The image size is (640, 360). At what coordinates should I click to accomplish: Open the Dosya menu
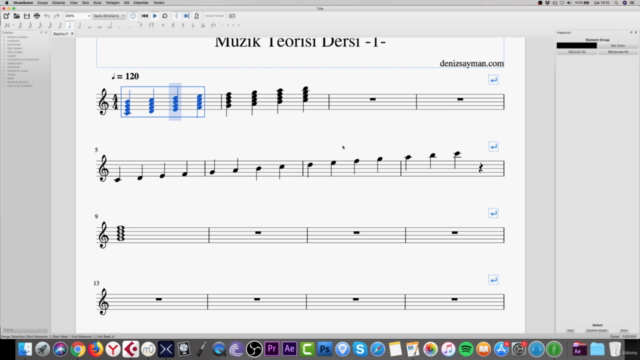tap(42, 2)
